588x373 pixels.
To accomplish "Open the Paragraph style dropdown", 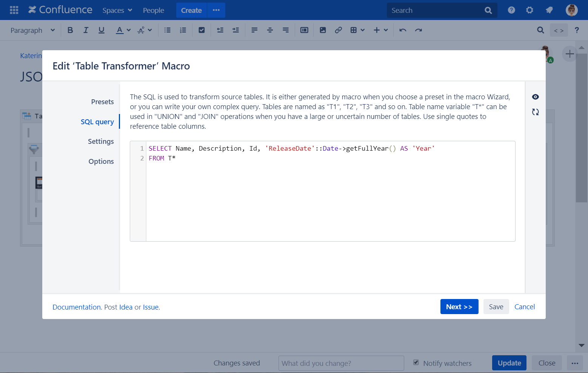I will tap(32, 30).
